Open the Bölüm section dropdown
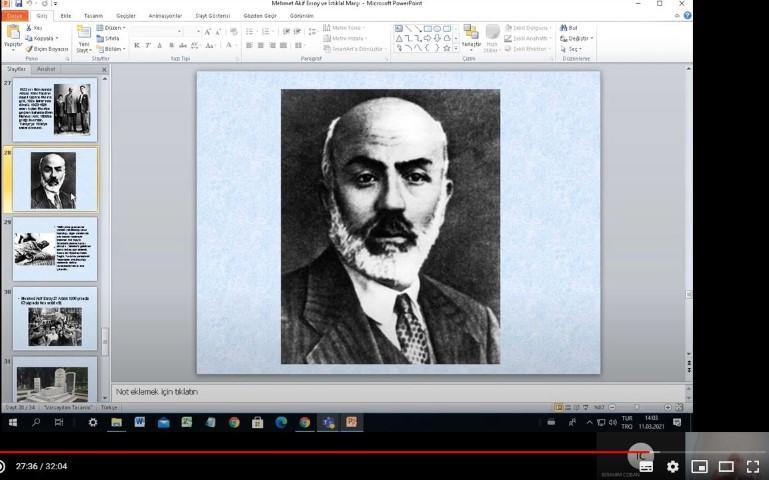 pyautogui.click(x=111, y=49)
